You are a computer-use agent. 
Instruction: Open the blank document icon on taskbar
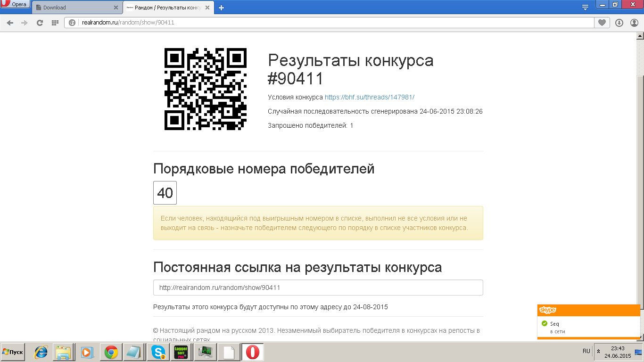pos(229,352)
